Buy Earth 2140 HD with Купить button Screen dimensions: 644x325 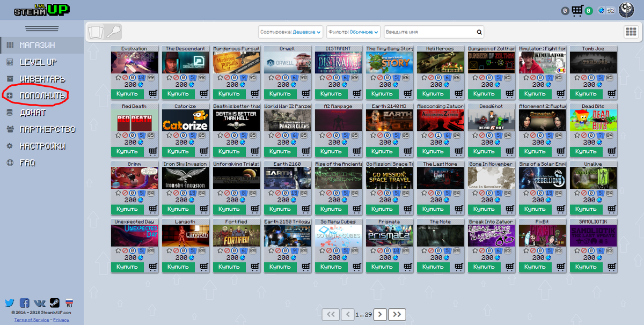pos(382,151)
